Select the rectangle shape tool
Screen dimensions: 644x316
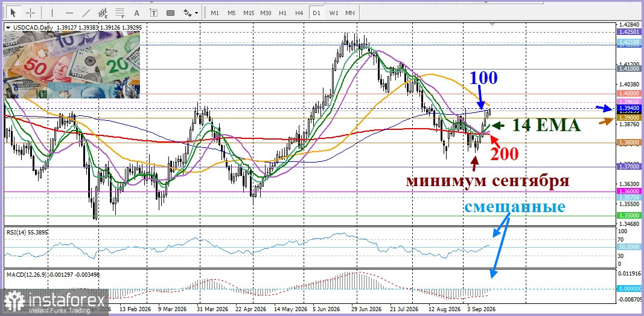[170, 13]
